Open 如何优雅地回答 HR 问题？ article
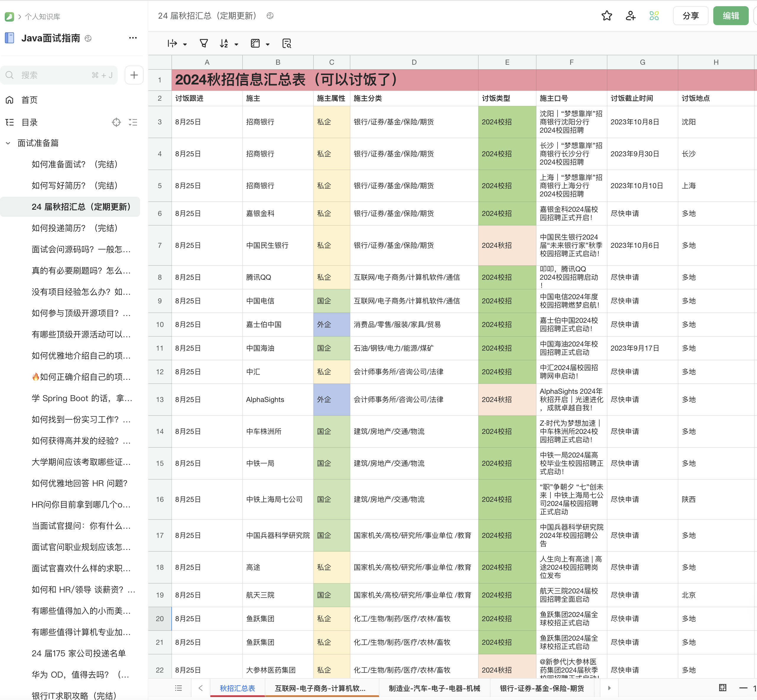The width and height of the screenshot is (757, 700). pyautogui.click(x=79, y=483)
